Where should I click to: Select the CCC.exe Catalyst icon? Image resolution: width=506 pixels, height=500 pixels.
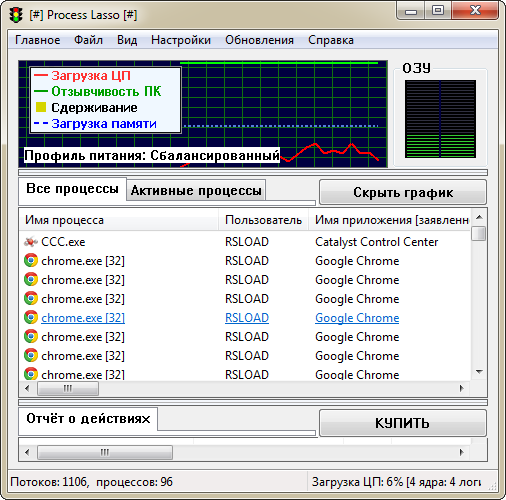pos(31,242)
